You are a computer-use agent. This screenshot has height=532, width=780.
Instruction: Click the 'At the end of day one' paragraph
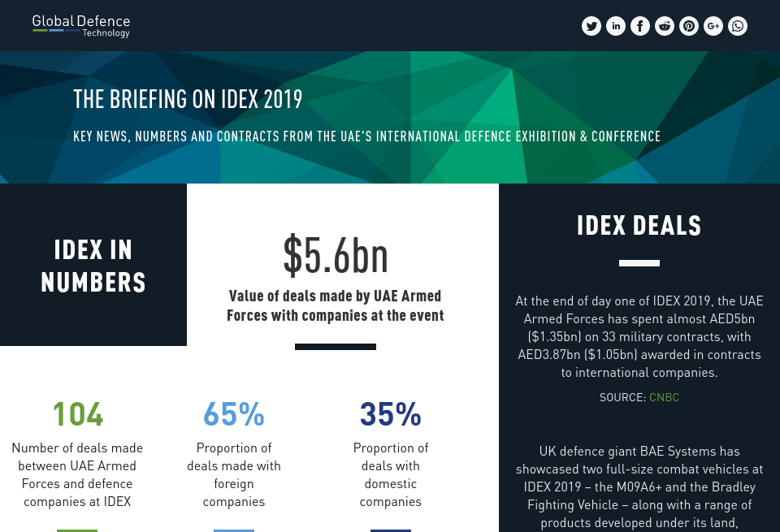coord(639,336)
